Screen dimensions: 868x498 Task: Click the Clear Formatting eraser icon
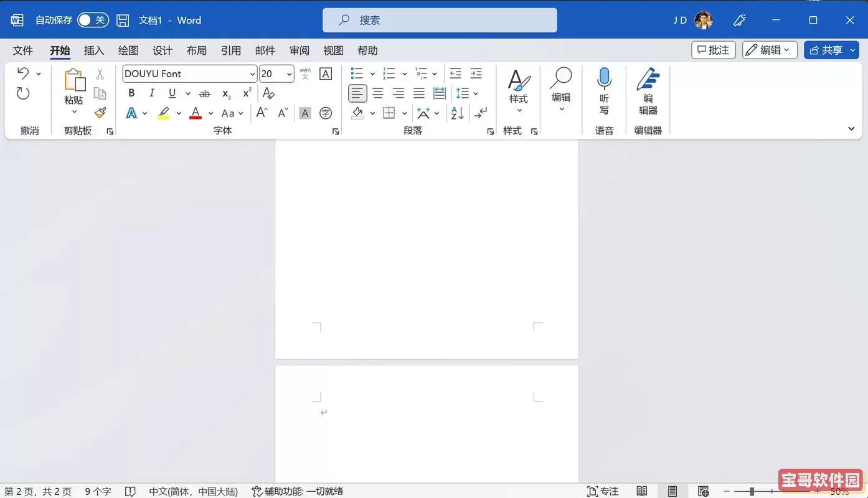pos(268,93)
